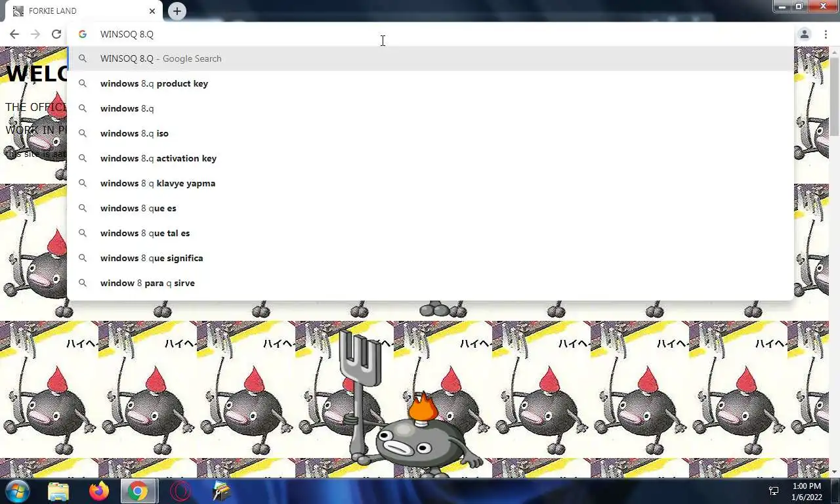Click the search icon beside iso suggestion

[x=83, y=133]
